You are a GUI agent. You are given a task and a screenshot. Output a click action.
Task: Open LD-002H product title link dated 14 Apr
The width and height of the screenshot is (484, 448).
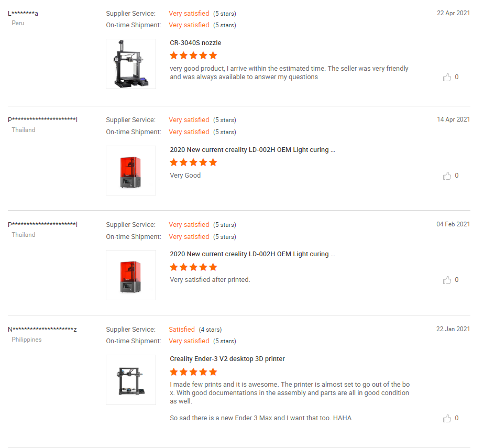point(252,150)
